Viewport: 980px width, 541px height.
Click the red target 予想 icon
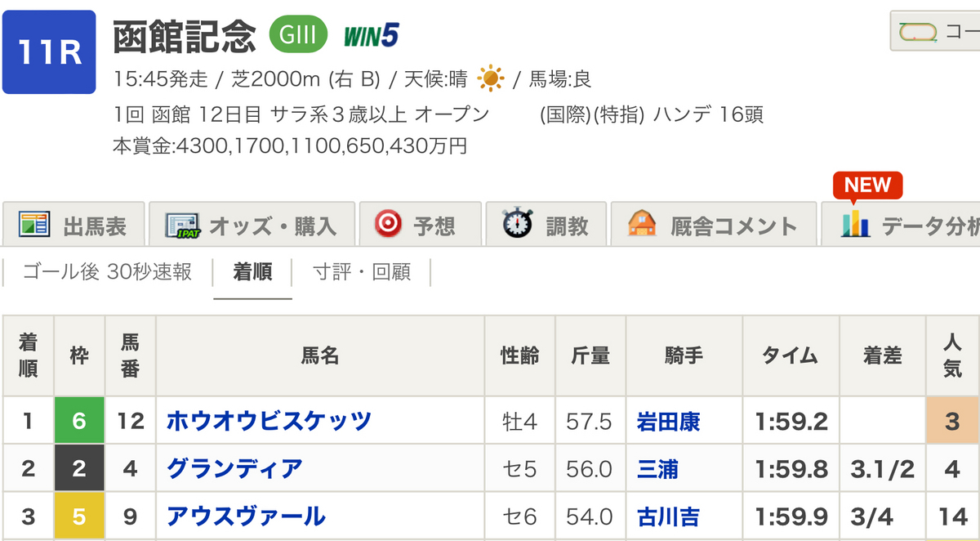pyautogui.click(x=388, y=224)
